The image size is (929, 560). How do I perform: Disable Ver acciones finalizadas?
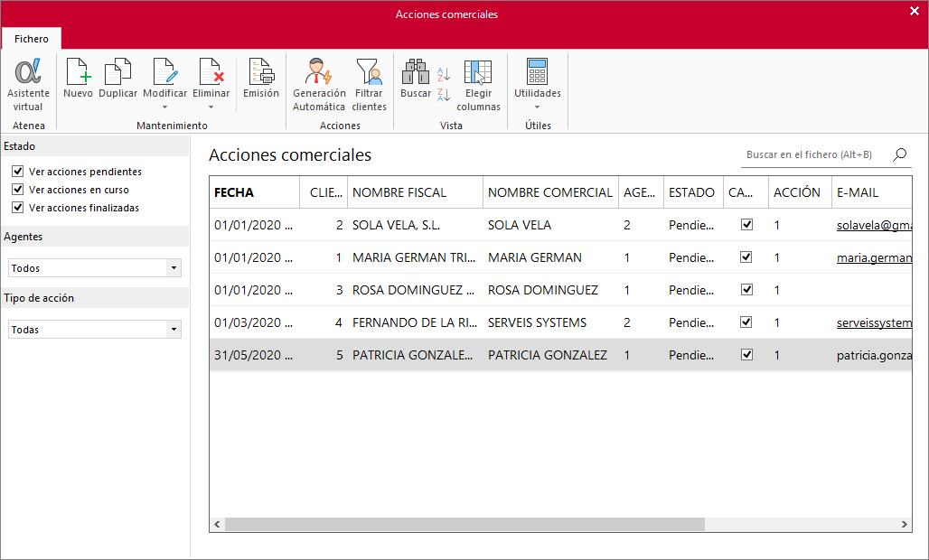18,208
